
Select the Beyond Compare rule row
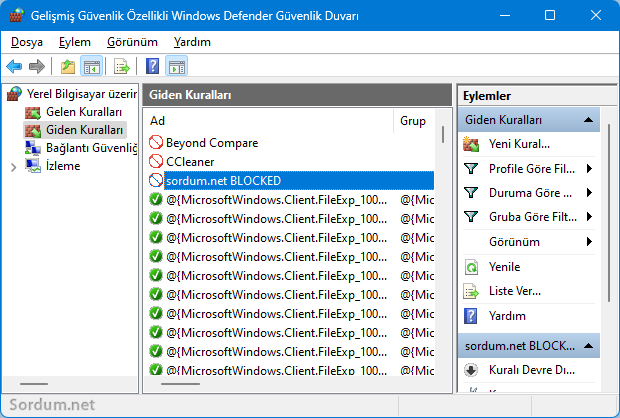point(291,142)
